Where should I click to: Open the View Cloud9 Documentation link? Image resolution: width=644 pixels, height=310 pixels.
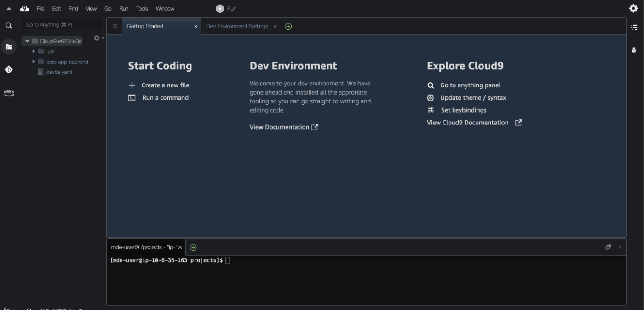coord(468,123)
